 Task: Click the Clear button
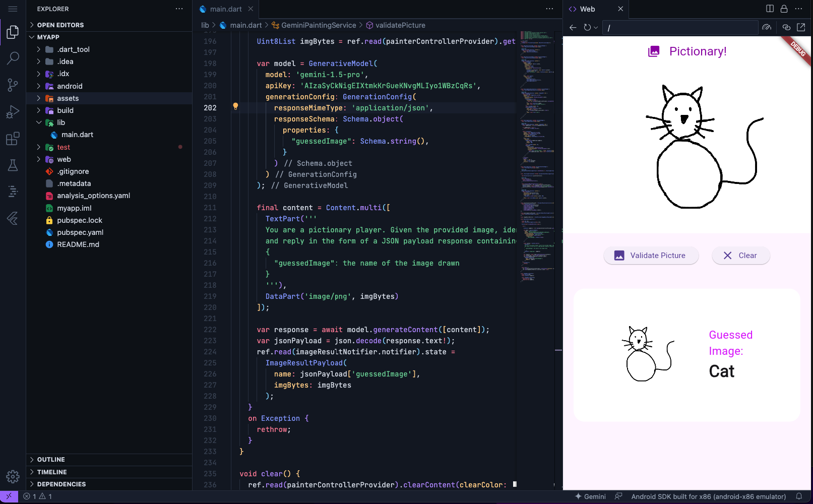[x=740, y=255]
